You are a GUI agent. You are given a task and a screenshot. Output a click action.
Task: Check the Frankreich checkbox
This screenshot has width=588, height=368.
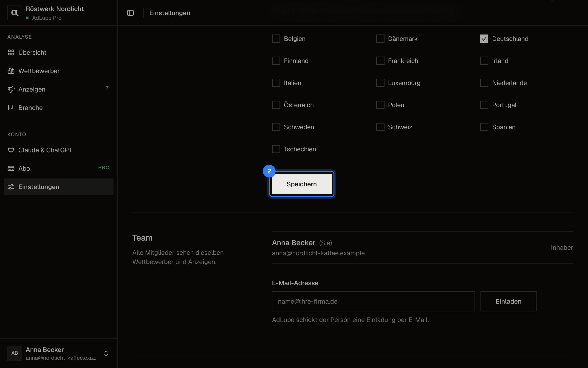pos(380,61)
